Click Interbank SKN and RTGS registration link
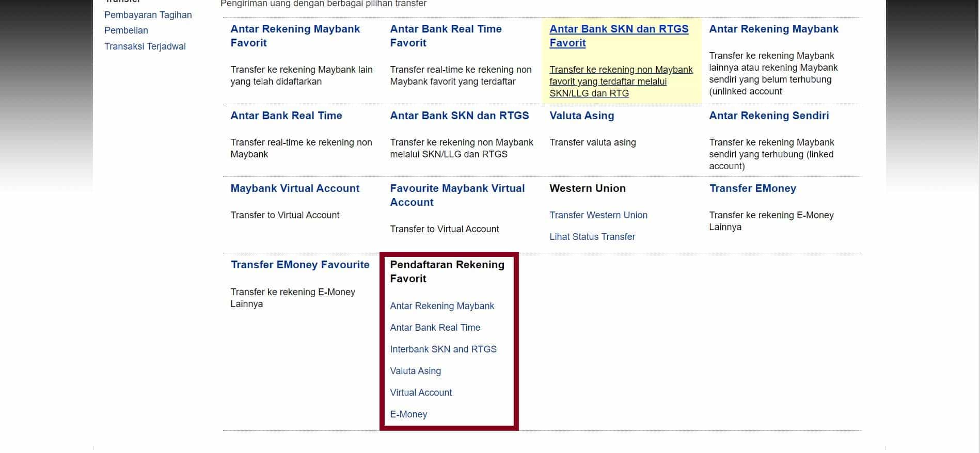The width and height of the screenshot is (980, 453). click(443, 349)
